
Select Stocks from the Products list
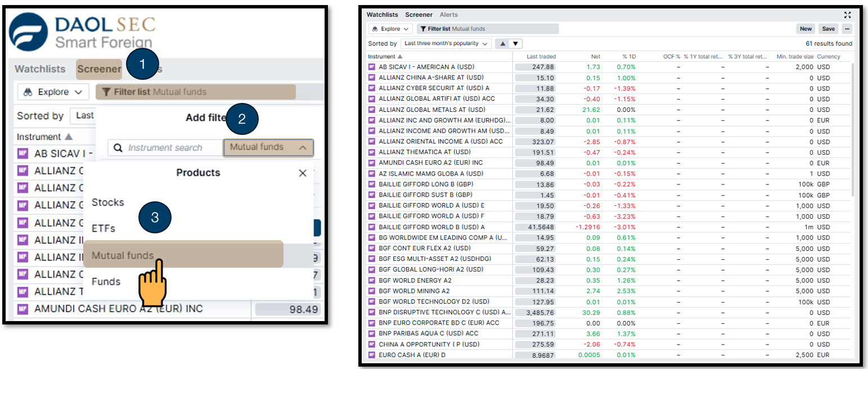(108, 202)
